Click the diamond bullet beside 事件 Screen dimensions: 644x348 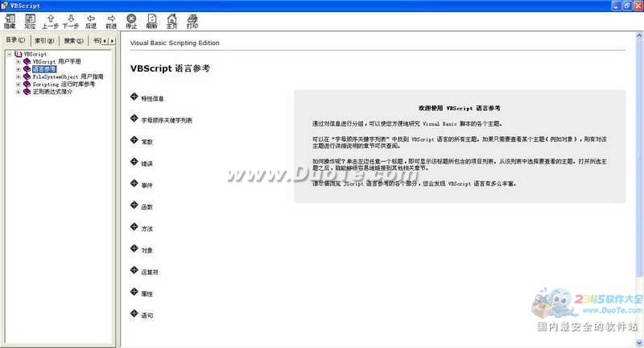point(134,183)
